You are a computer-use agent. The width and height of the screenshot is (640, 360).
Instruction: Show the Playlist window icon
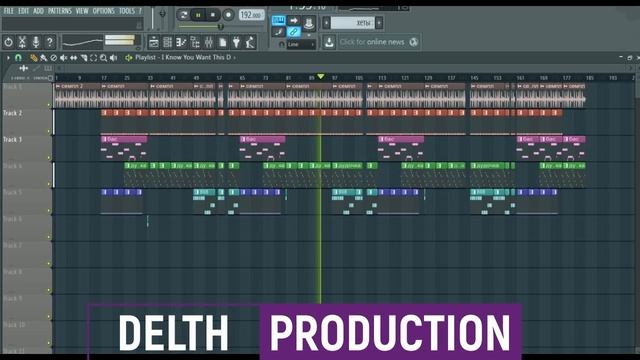154,42
